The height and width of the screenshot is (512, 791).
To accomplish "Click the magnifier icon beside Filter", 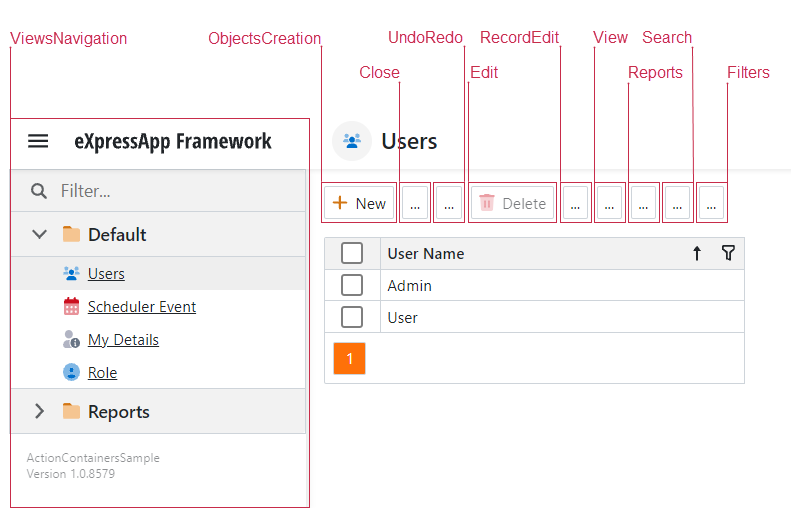I will (39, 191).
